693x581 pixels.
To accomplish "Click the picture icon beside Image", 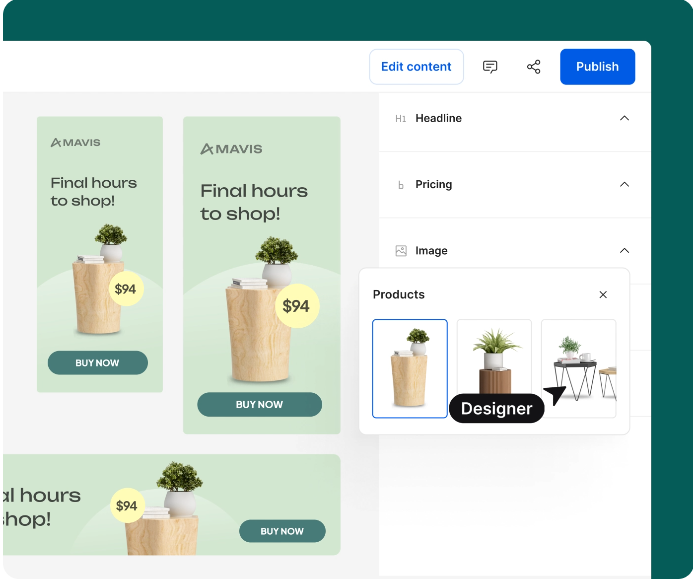I will 401,251.
